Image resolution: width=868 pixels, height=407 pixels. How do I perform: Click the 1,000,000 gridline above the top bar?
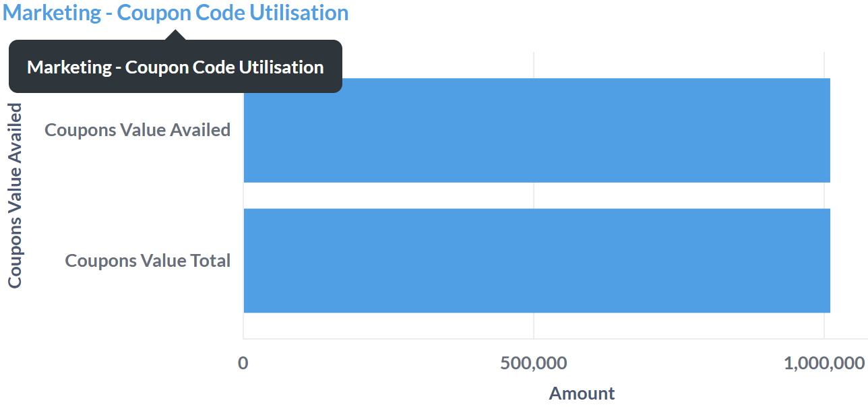pyautogui.click(x=824, y=65)
